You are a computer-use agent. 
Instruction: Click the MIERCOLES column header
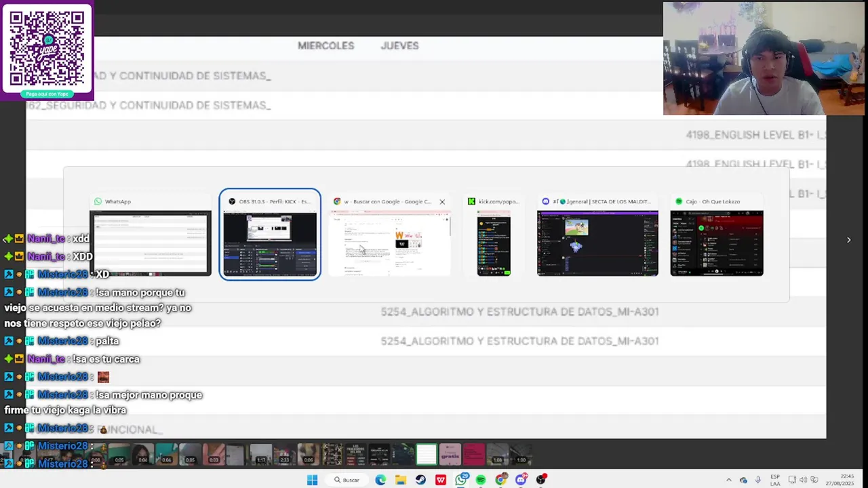325,45
